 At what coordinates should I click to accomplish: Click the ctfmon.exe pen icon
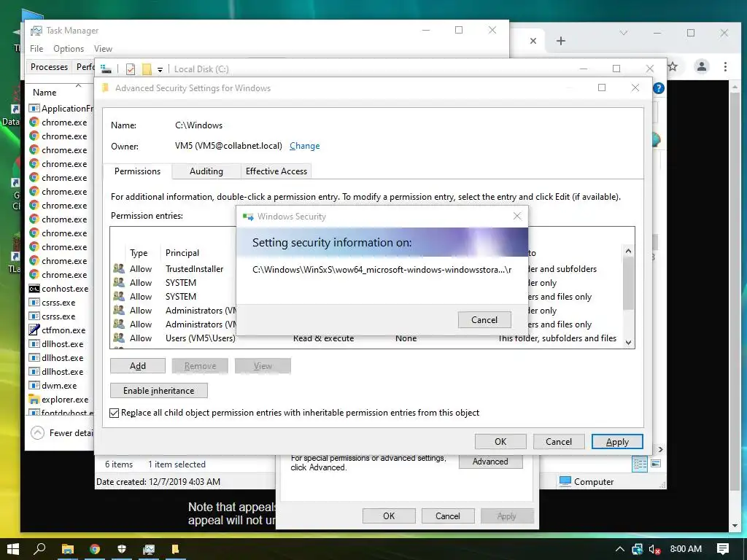pyautogui.click(x=34, y=330)
